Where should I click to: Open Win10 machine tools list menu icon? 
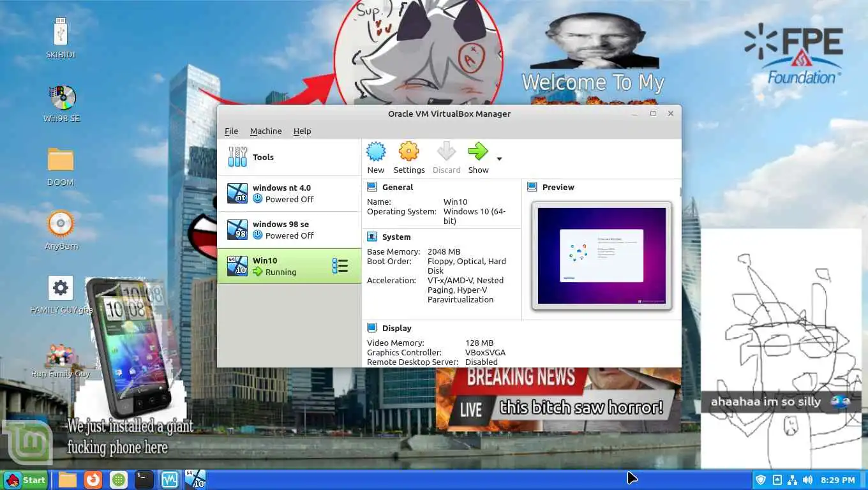coord(340,266)
